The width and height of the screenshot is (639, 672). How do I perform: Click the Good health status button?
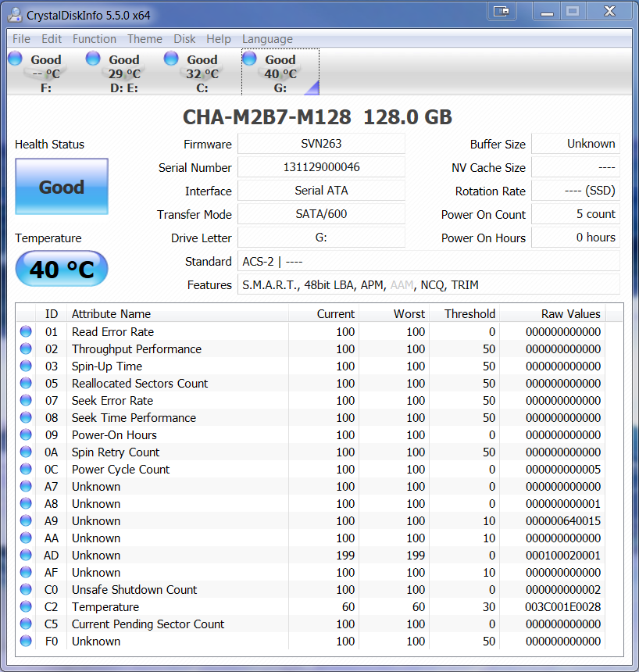point(62,187)
